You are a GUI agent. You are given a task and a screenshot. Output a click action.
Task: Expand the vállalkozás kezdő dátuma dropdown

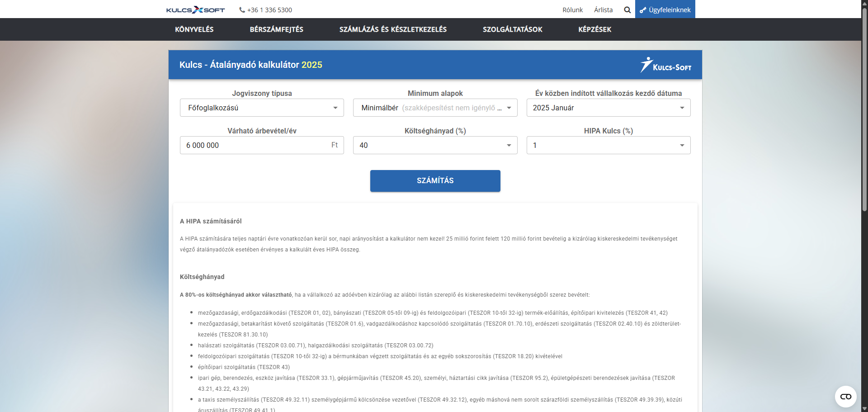[x=609, y=108]
